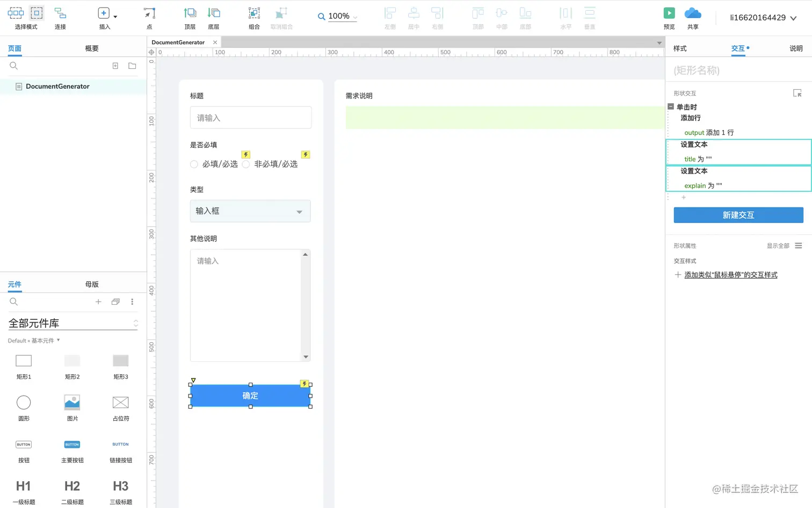
Task: Switch to the 说明 notes tab
Action: click(796, 48)
